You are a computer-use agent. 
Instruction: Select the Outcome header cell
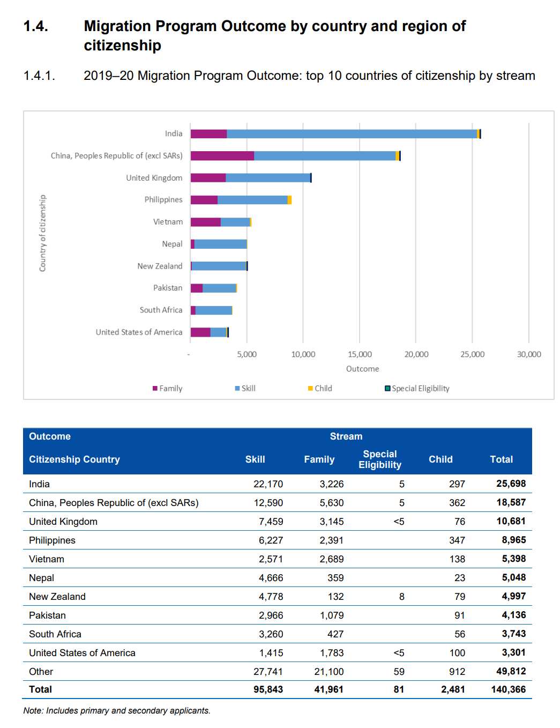click(x=49, y=436)
